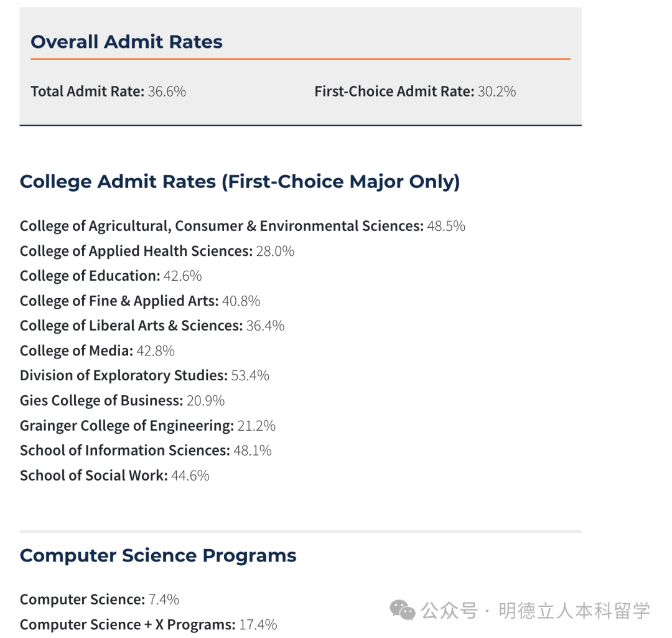Click the 明德立人本科留学 watermark text
This screenshot has height=638, width=672.
pyautogui.click(x=574, y=611)
